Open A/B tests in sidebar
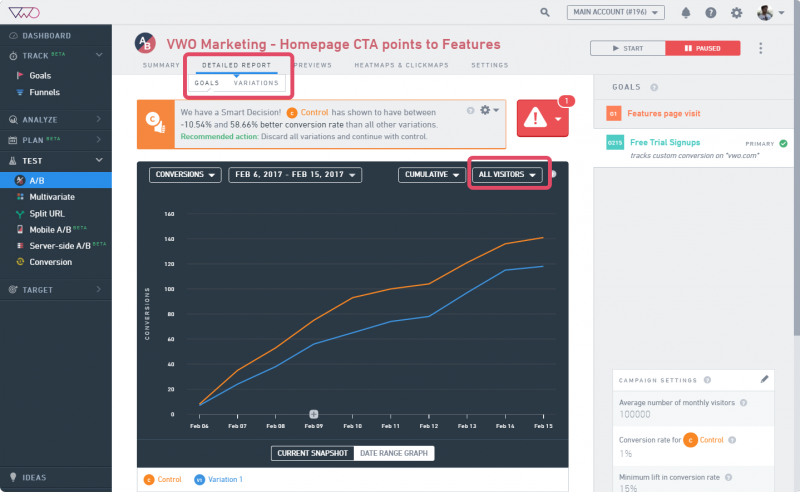 click(56, 180)
